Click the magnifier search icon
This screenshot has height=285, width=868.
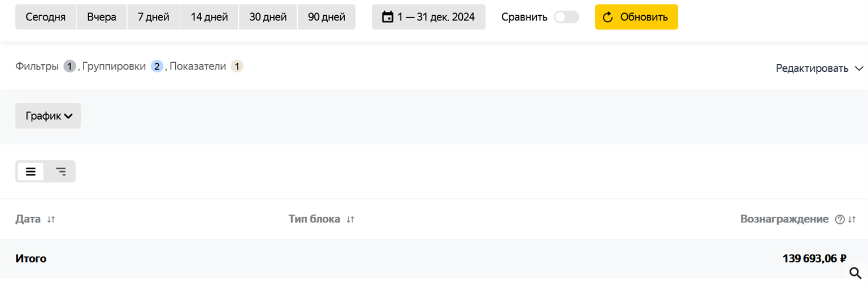coord(856,273)
